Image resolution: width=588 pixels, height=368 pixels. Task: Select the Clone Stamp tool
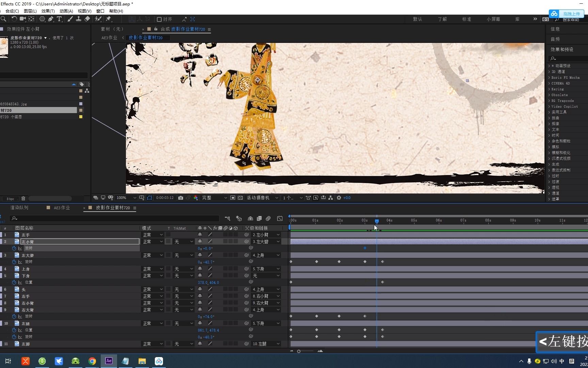79,19
